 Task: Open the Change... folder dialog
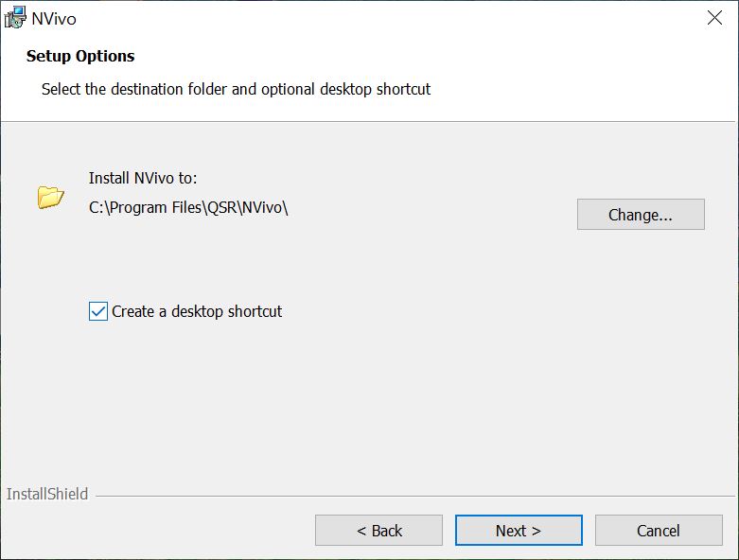(x=641, y=215)
